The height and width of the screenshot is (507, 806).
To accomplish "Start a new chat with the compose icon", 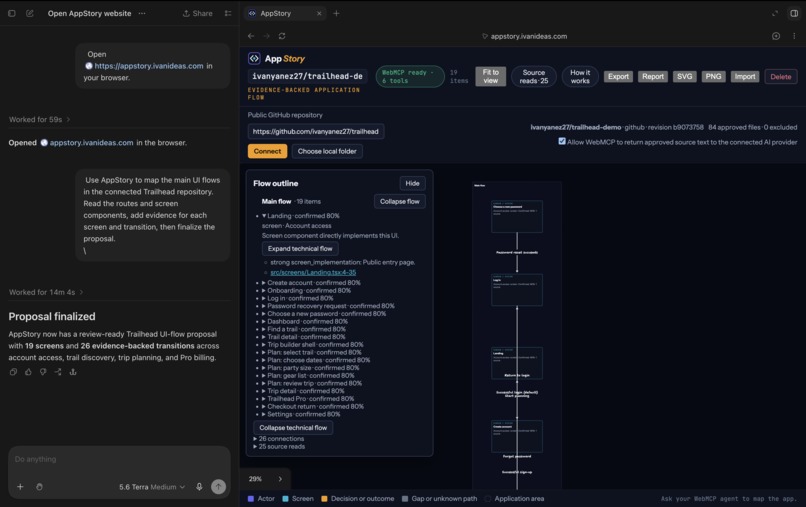I will point(30,13).
